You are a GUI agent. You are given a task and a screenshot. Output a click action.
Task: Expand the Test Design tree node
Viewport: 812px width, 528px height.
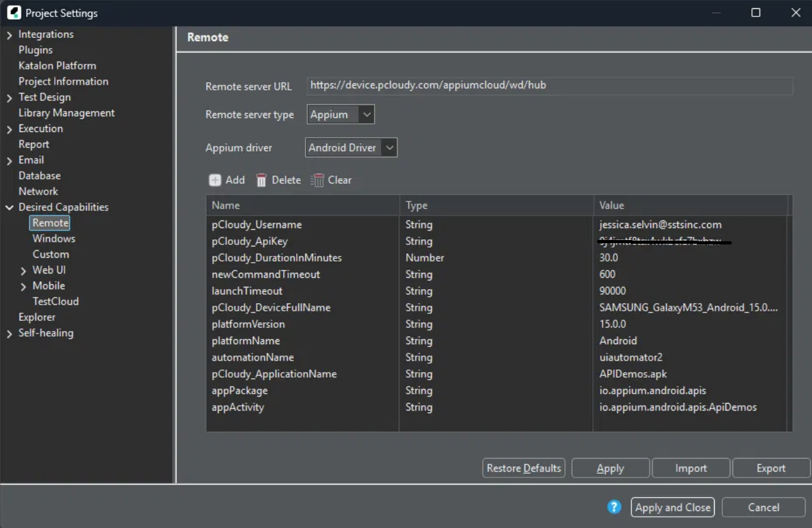coord(9,97)
